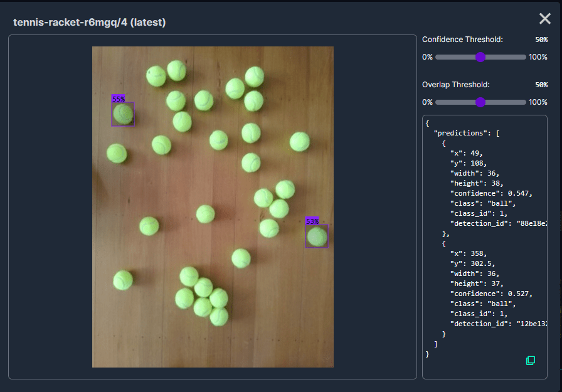562x392 pixels.
Task: Click the Overlap Threshold 50% value
Action: pyautogui.click(x=541, y=85)
